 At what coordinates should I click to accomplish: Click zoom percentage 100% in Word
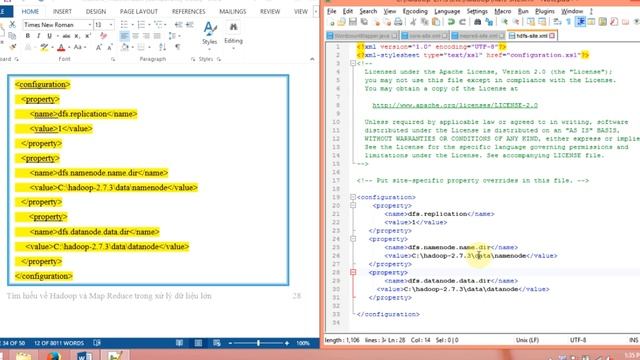point(303,343)
